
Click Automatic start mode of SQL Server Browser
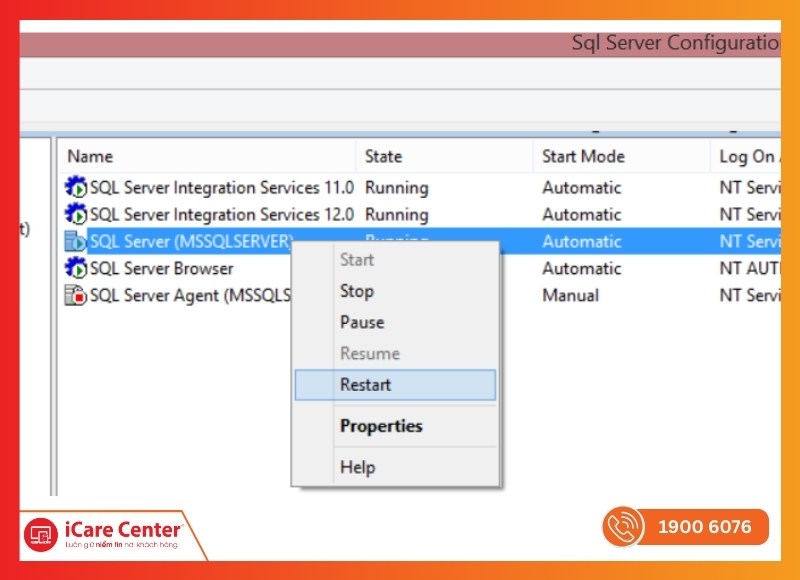(x=582, y=268)
